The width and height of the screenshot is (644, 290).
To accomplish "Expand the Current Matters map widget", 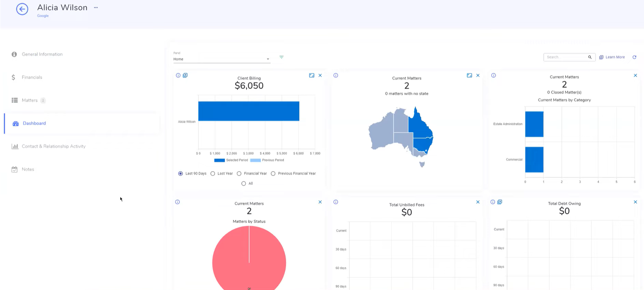I will 469,75.
